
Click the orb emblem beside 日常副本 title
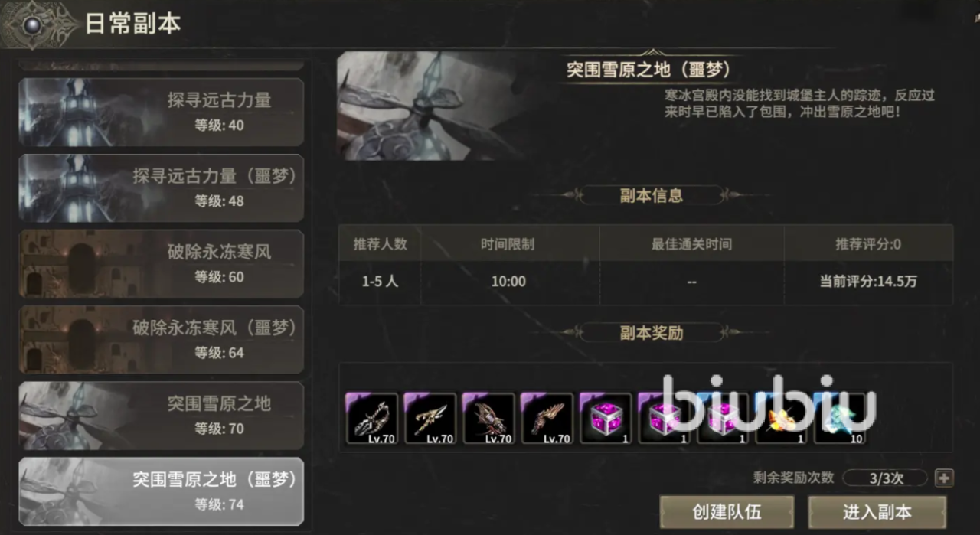[x=33, y=24]
